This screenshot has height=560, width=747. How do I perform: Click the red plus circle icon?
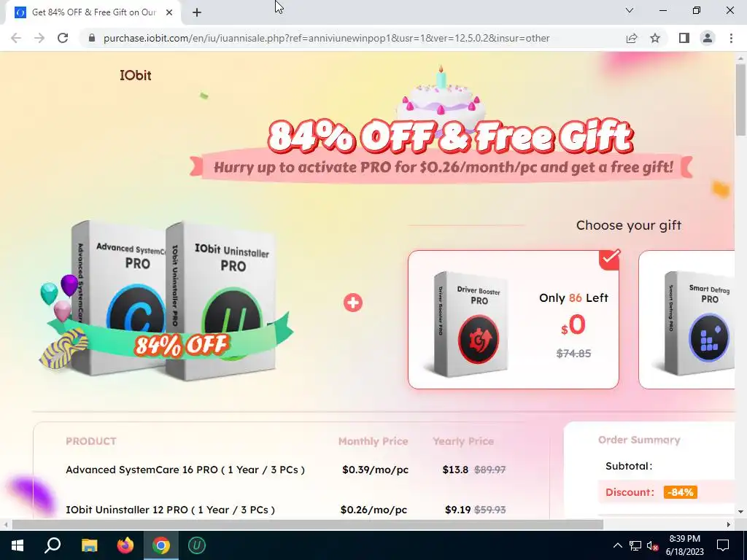click(x=353, y=303)
